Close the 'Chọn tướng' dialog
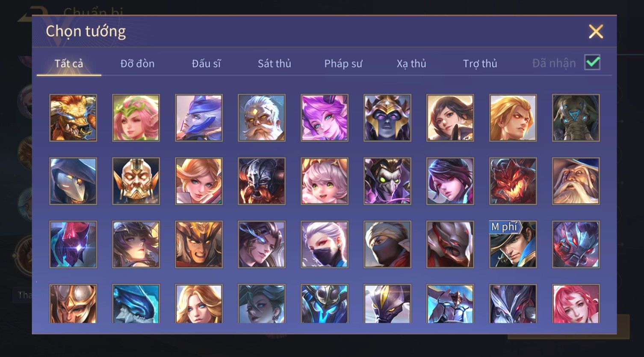The height and width of the screenshot is (357, 644). [x=596, y=32]
